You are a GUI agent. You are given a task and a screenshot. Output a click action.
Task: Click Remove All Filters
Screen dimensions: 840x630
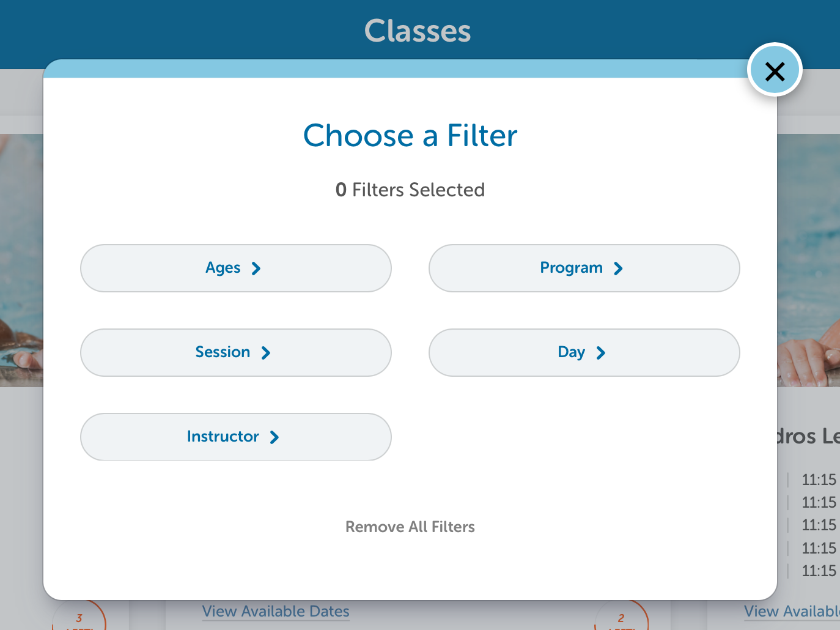410,527
